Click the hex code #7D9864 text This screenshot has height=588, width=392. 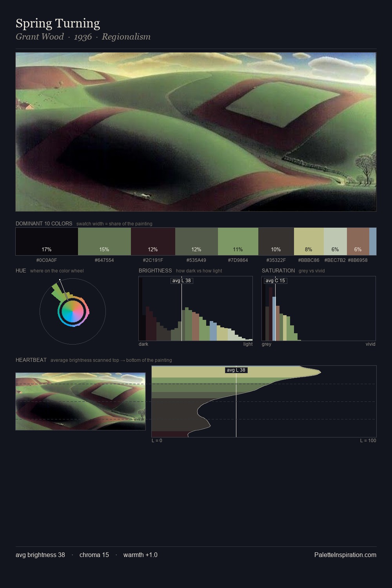238,260
